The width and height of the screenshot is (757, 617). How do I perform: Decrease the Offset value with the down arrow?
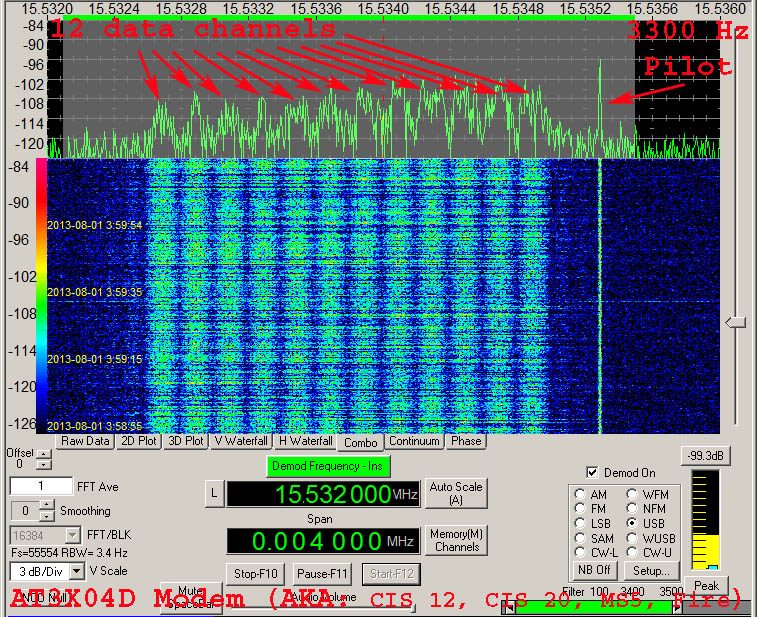tap(44, 464)
